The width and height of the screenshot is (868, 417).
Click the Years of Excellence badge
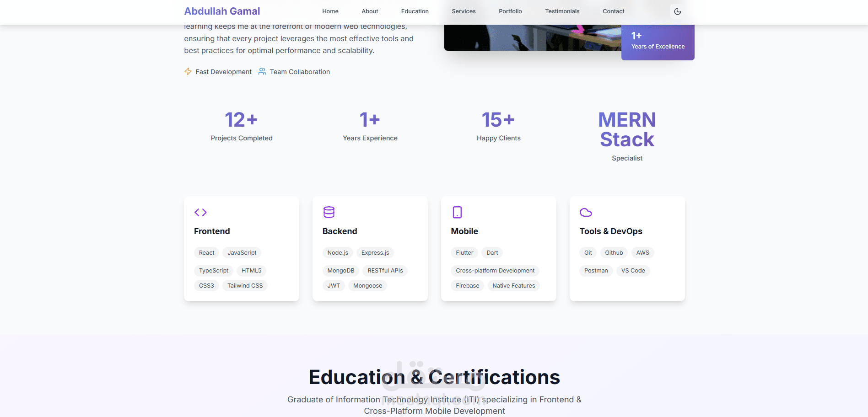click(x=658, y=42)
